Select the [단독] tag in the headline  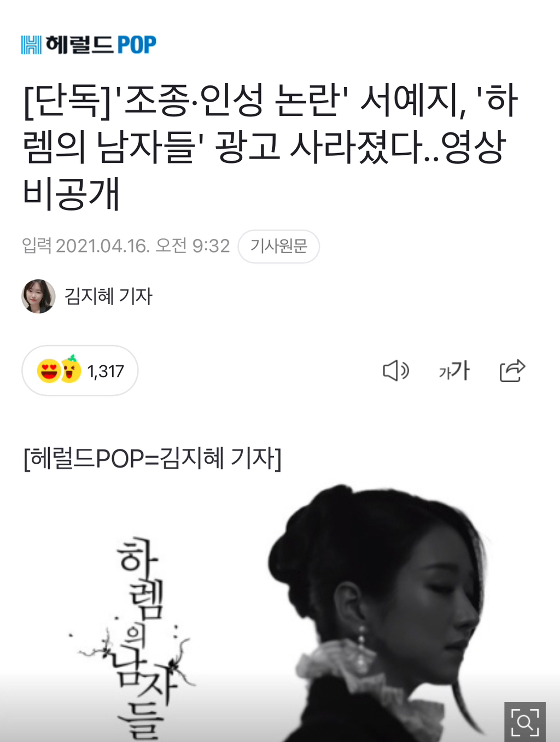pyautogui.click(x=67, y=101)
